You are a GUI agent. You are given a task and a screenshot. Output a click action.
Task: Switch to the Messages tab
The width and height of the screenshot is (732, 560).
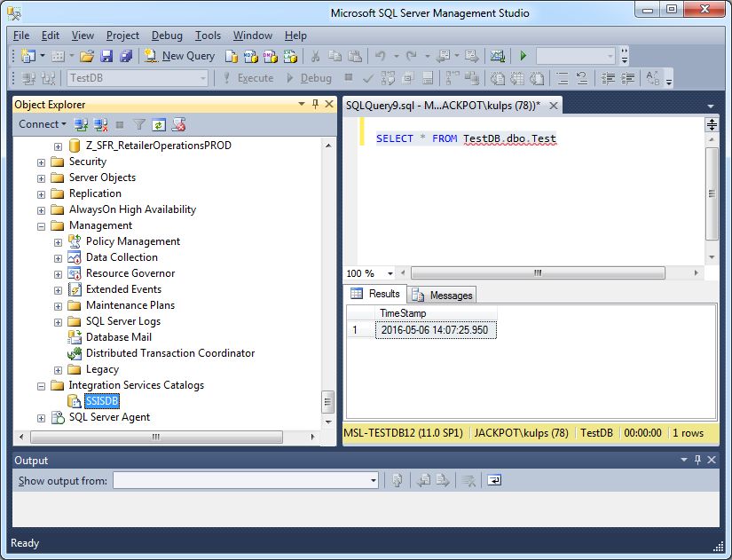(443, 296)
